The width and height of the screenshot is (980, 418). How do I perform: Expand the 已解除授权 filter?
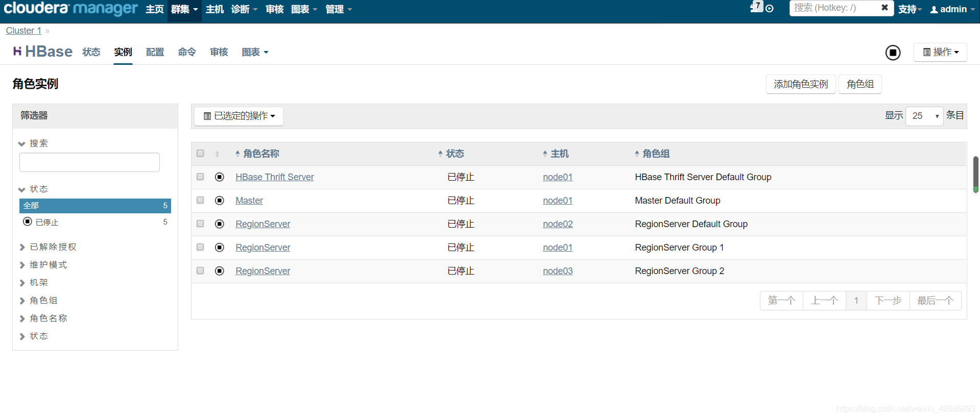49,247
